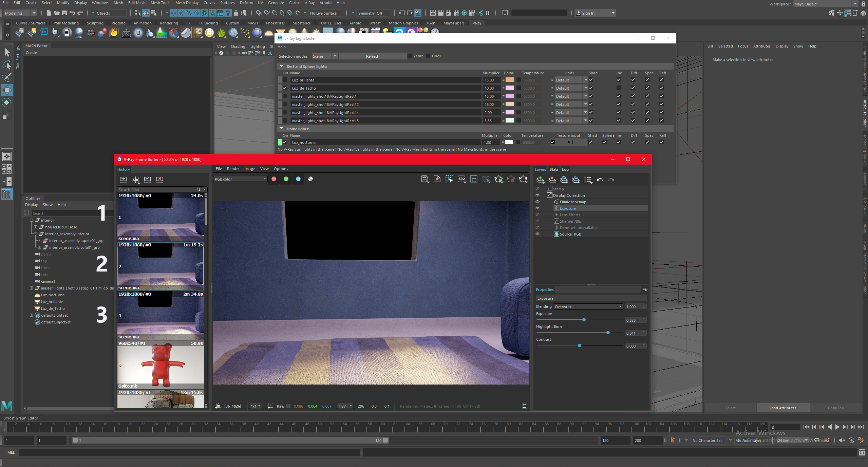Adjust the Highlight Burn slider handle
The height and width of the screenshot is (467, 868).
pyautogui.click(x=608, y=333)
